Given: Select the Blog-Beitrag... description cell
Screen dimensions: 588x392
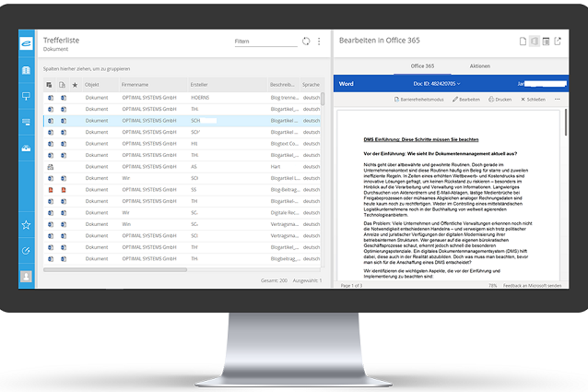Looking at the screenshot, I should point(285,190).
